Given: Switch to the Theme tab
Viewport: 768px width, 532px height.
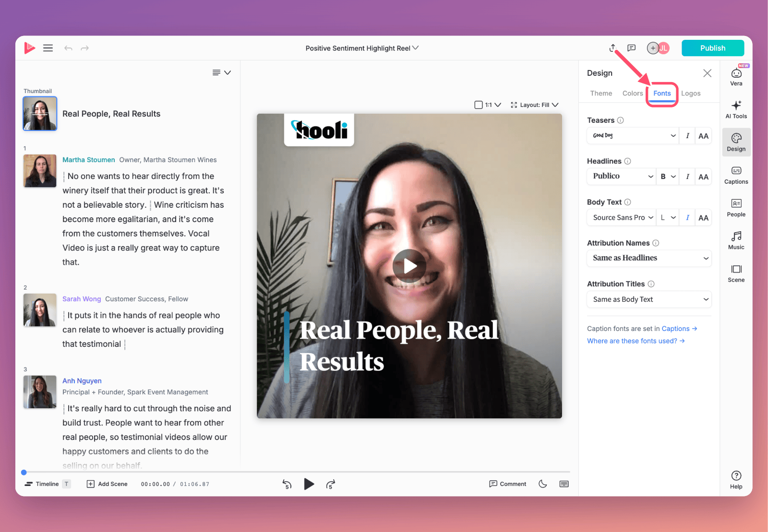Looking at the screenshot, I should click(601, 94).
